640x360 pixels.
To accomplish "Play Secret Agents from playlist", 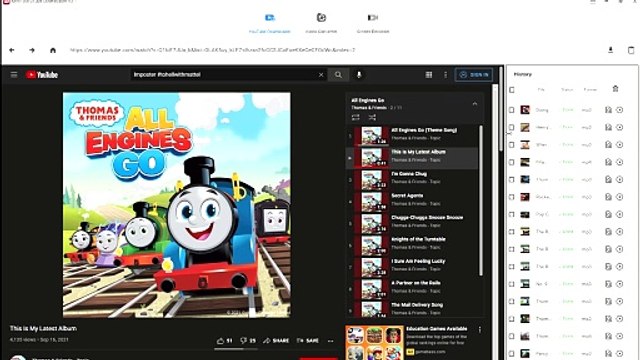I will [412, 201].
